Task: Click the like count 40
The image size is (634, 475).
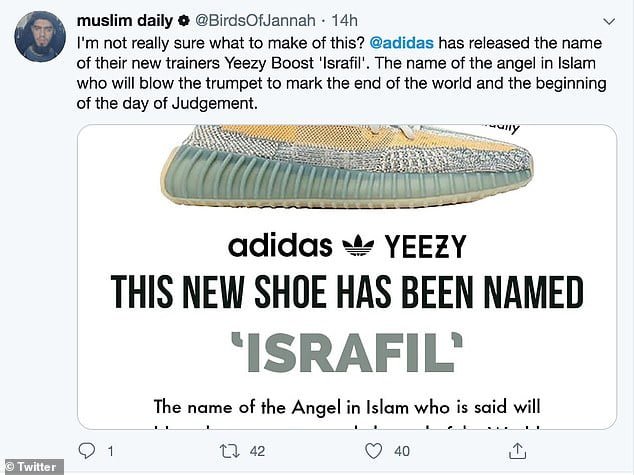Action: 402,451
